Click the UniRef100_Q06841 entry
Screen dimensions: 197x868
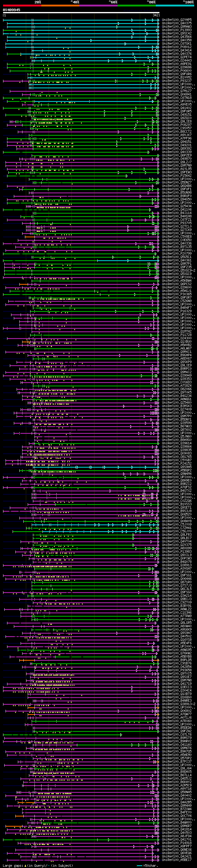(177, 95)
